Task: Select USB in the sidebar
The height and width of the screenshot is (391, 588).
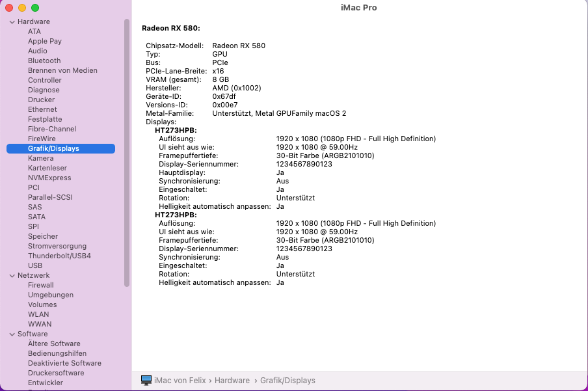Action: tap(35, 265)
